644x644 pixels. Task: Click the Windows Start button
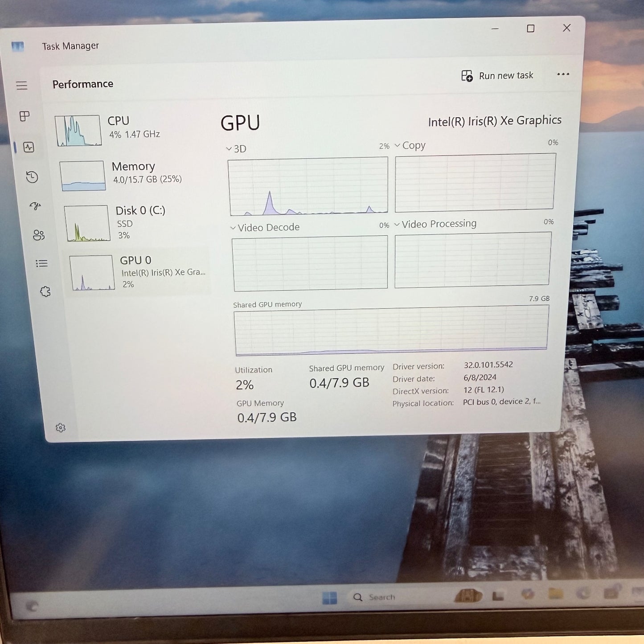[330, 598]
